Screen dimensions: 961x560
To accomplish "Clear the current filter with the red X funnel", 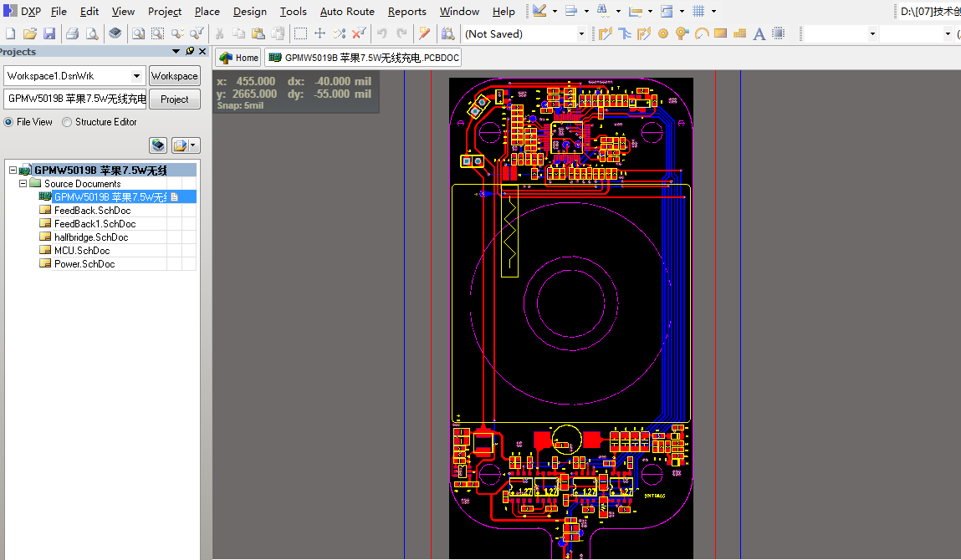I will (359, 33).
